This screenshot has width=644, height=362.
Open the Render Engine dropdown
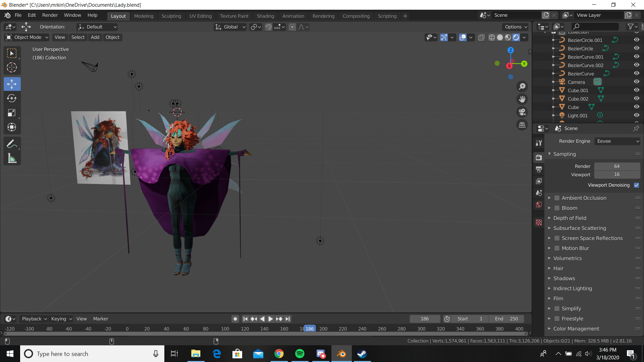click(x=617, y=141)
